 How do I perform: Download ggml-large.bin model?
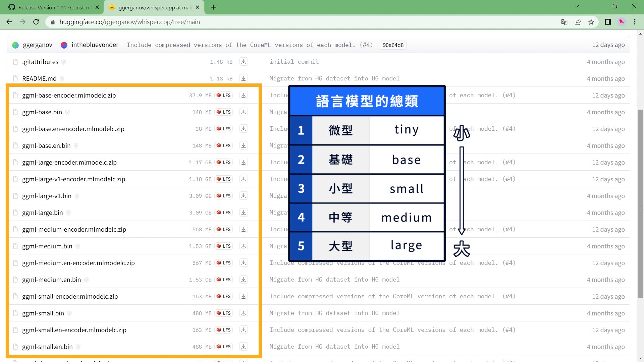[244, 213]
